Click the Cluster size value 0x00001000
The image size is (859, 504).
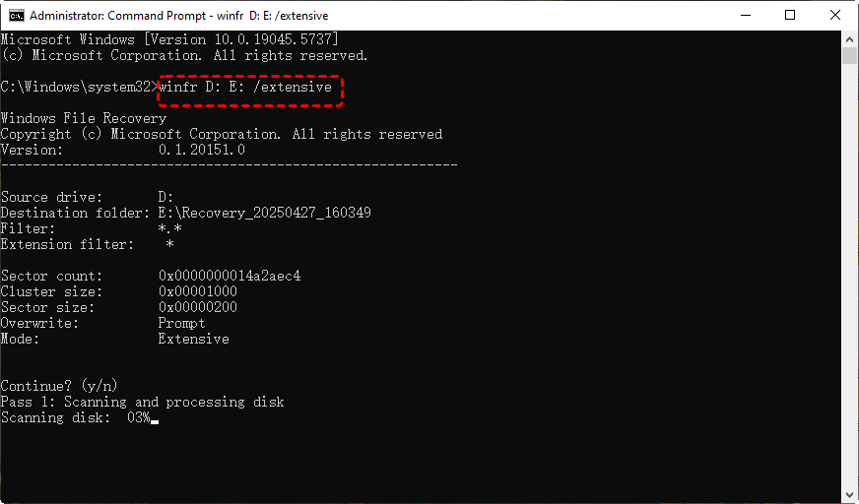point(197,291)
